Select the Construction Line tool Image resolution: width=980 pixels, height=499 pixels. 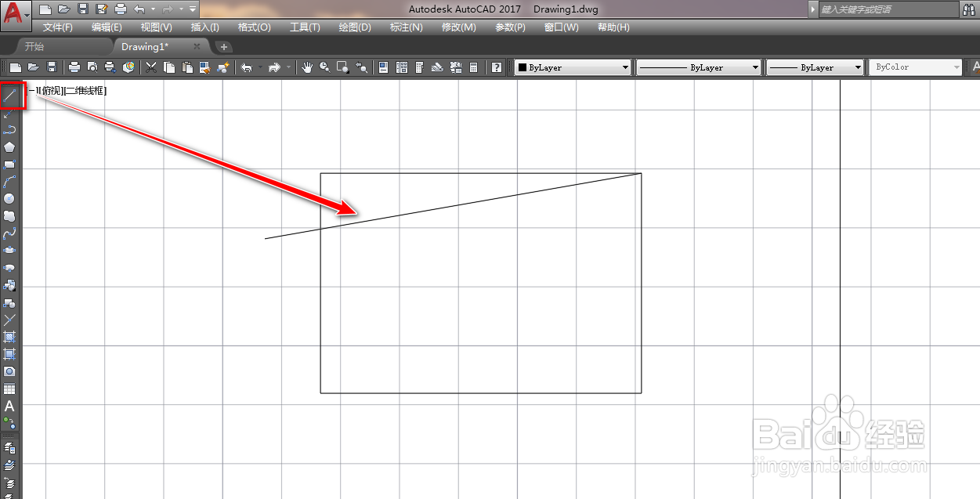[9, 113]
